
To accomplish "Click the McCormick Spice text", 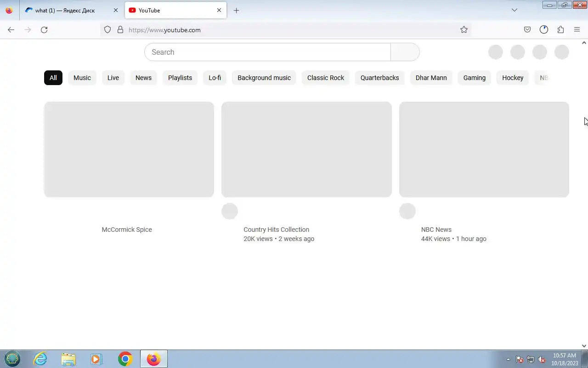I will click(x=127, y=230).
